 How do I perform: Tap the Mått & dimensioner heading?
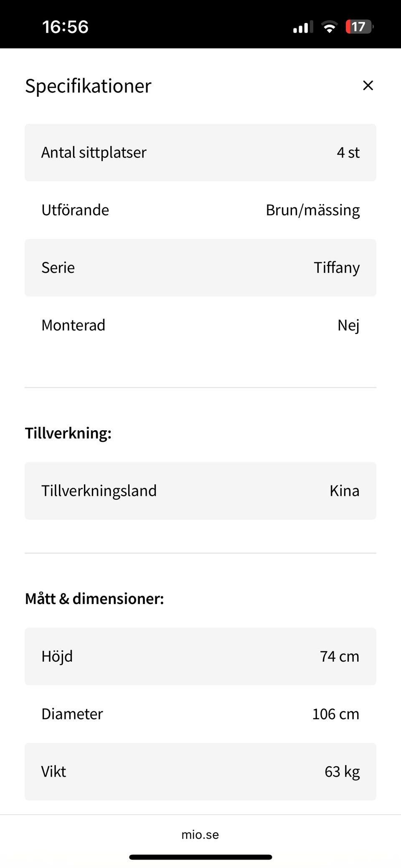pyautogui.click(x=94, y=599)
